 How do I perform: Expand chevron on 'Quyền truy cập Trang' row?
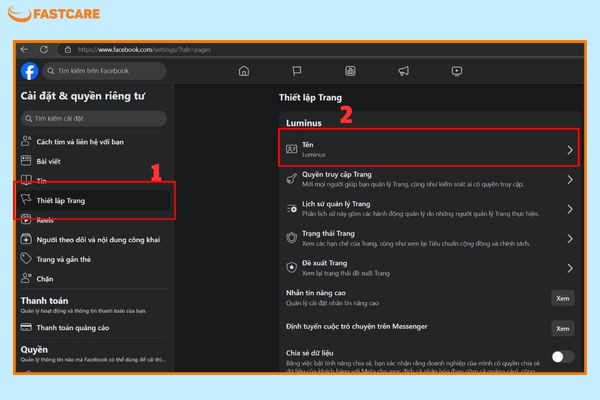(570, 180)
